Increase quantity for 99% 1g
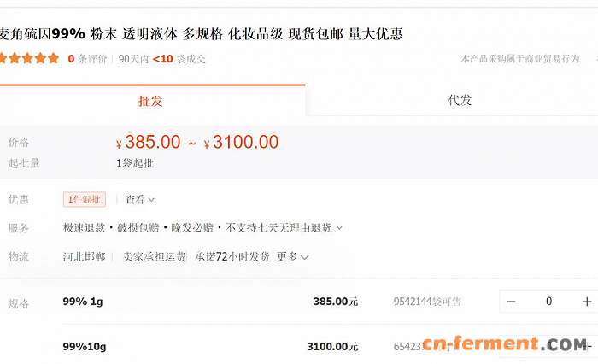Image resolution: width=598 pixels, height=364 pixels. [587, 301]
